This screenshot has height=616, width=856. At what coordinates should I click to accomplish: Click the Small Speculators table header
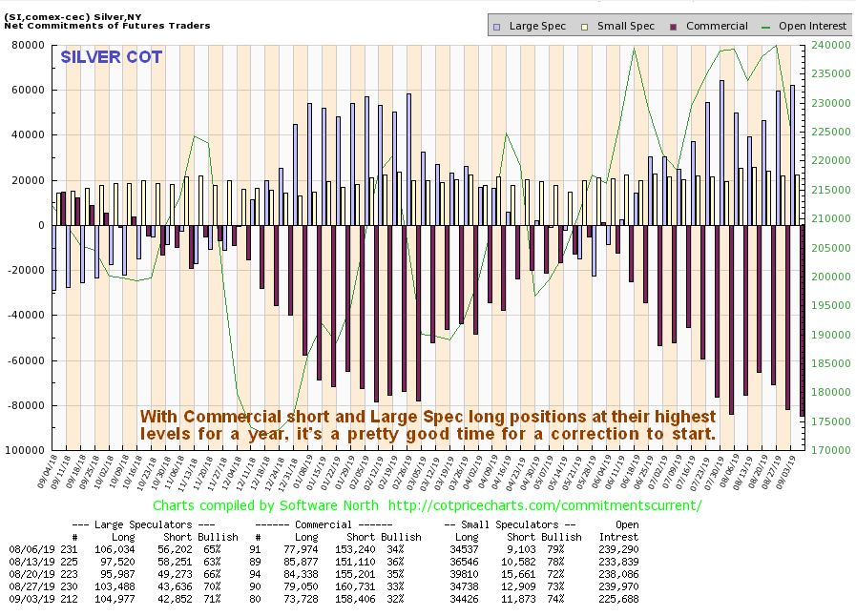pyautogui.click(x=510, y=524)
